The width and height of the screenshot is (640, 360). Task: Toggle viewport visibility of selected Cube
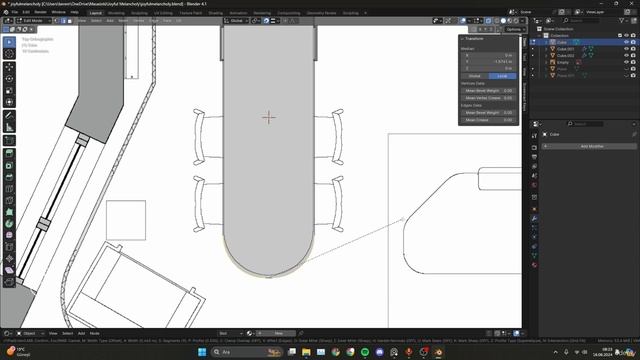(x=627, y=42)
